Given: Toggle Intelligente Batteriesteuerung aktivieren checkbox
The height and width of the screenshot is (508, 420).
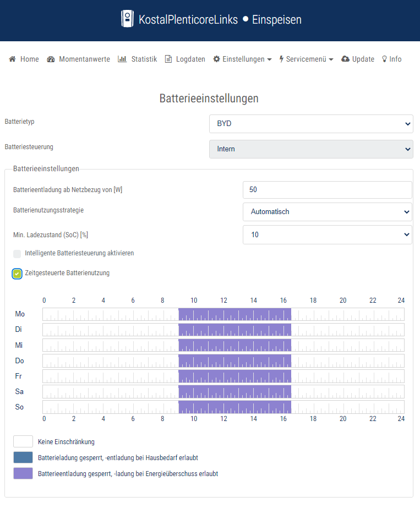Looking at the screenshot, I should click(x=17, y=254).
